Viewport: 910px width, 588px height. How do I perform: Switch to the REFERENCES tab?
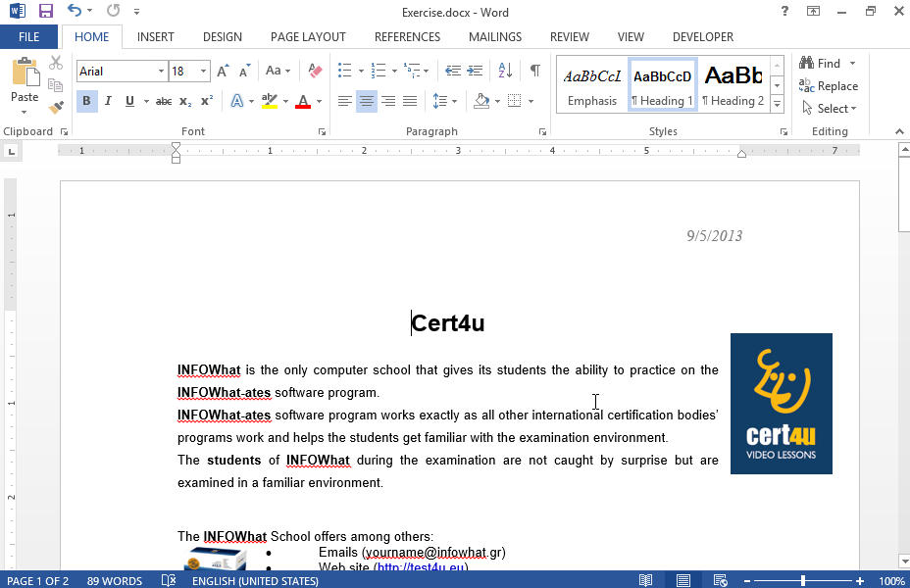click(407, 37)
